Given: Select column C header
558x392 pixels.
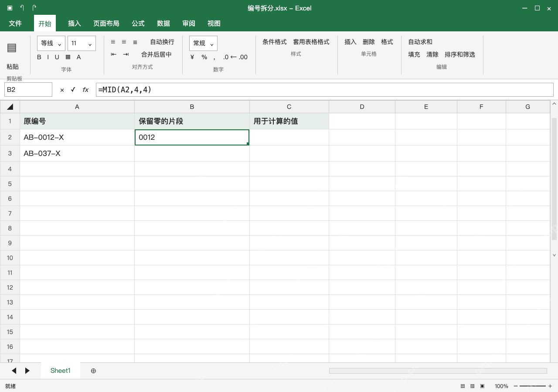Looking at the screenshot, I should coord(289,107).
